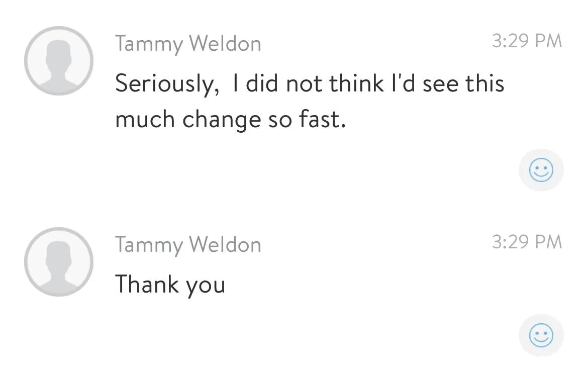Select the first 3:29 PM timestamp
This screenshot has height=372, width=588.
click(527, 41)
